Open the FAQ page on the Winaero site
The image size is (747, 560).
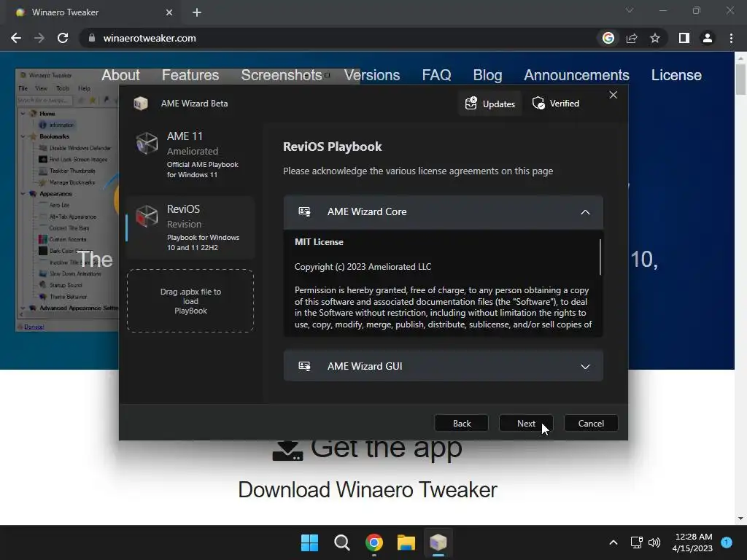pyautogui.click(x=436, y=75)
